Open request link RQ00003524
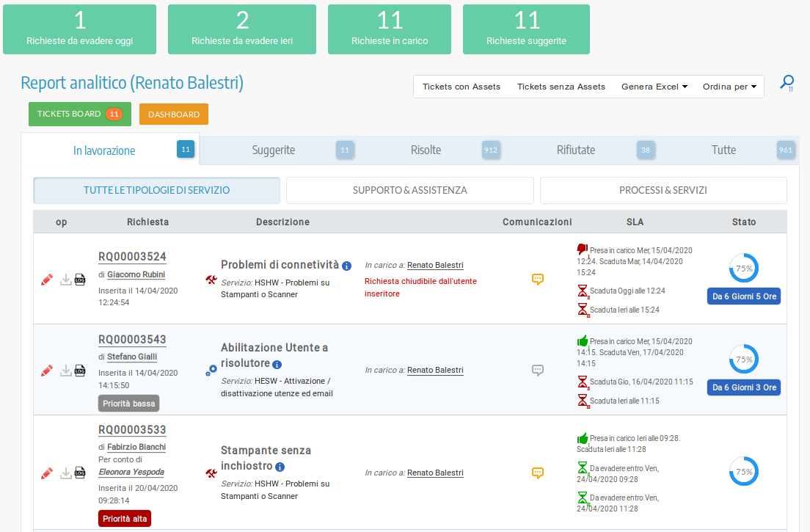The image size is (810, 532). pyautogui.click(x=132, y=257)
